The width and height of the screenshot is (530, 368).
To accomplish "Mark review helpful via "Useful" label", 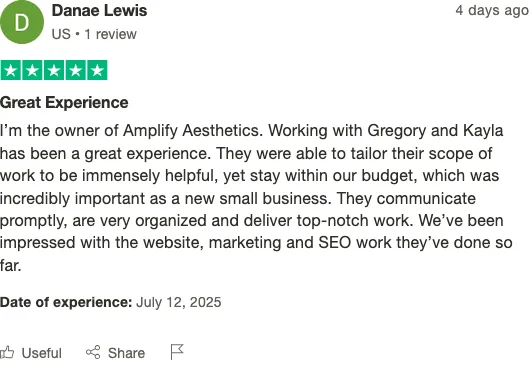I will click(x=42, y=353).
